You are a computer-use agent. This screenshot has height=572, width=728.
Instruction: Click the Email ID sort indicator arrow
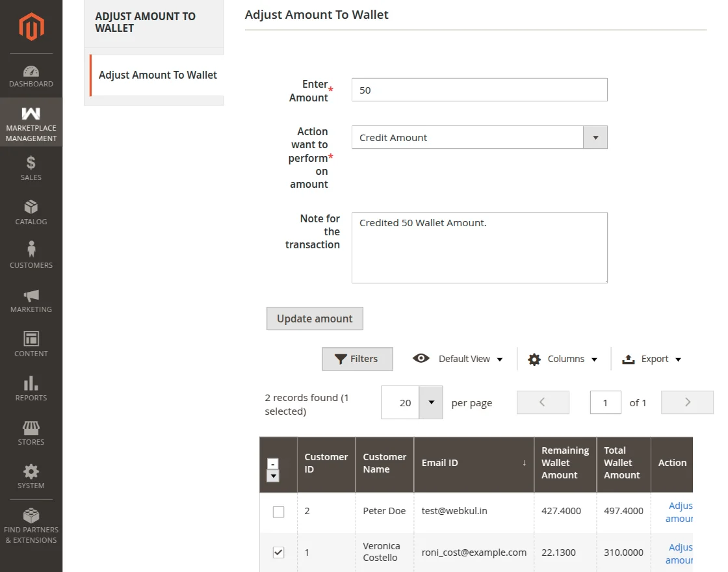click(x=525, y=463)
